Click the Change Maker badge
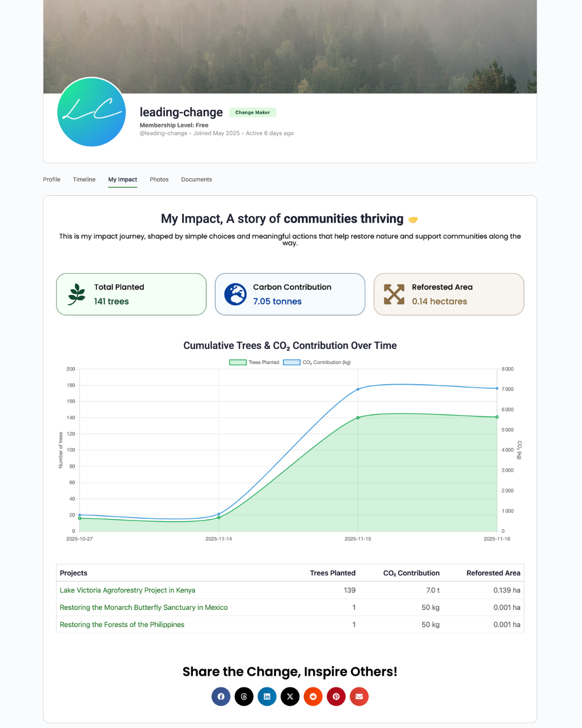The width and height of the screenshot is (582, 728). click(x=252, y=113)
